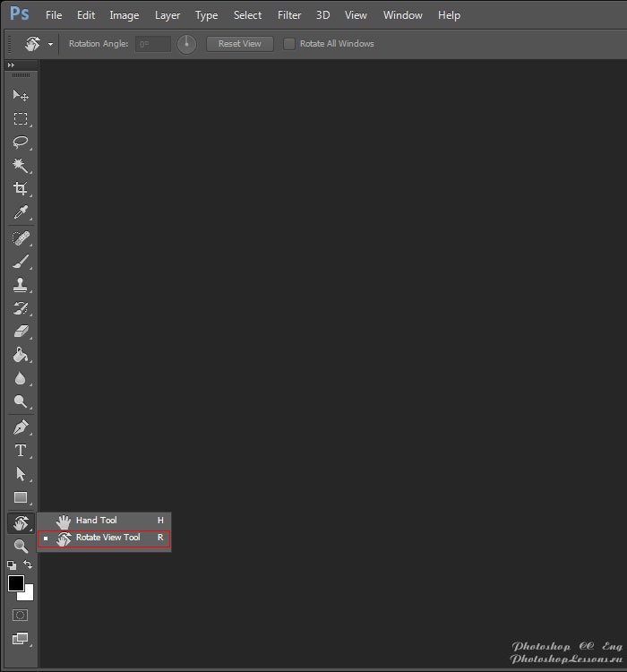Pick the Lasso tool
The height and width of the screenshot is (672, 627).
click(x=20, y=142)
